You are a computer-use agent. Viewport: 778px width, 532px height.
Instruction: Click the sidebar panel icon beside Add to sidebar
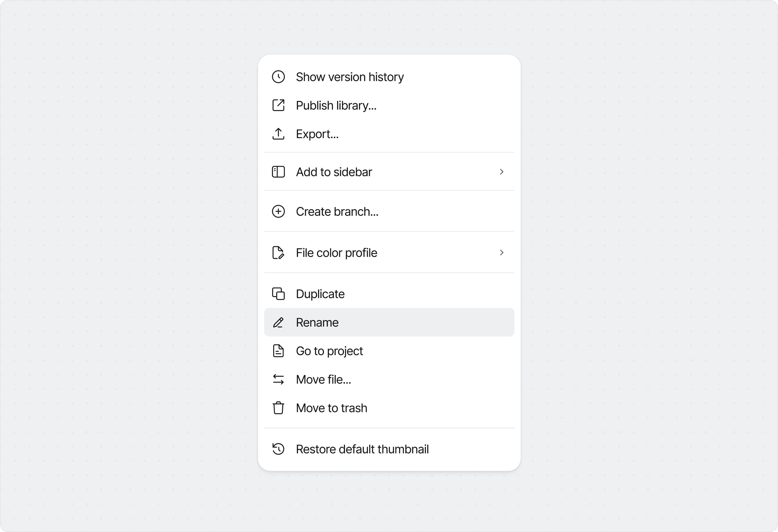[x=278, y=172]
